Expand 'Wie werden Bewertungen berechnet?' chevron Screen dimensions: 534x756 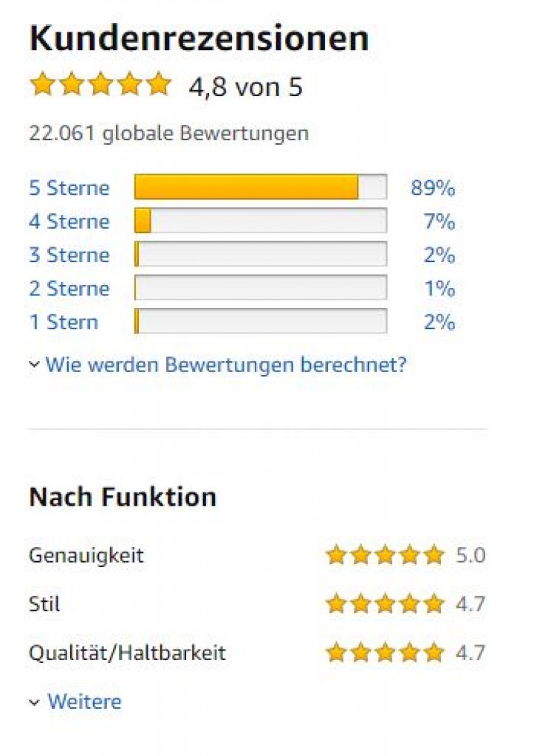click(34, 364)
